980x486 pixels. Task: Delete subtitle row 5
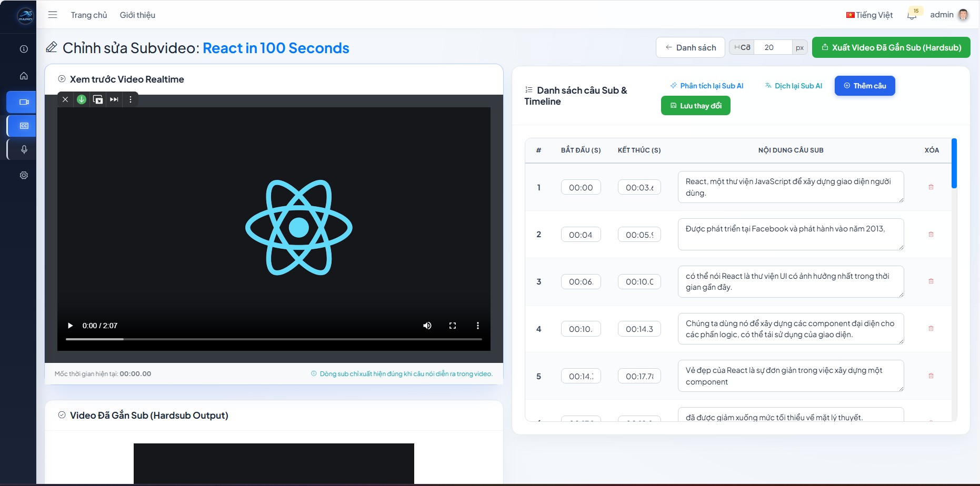click(x=931, y=376)
